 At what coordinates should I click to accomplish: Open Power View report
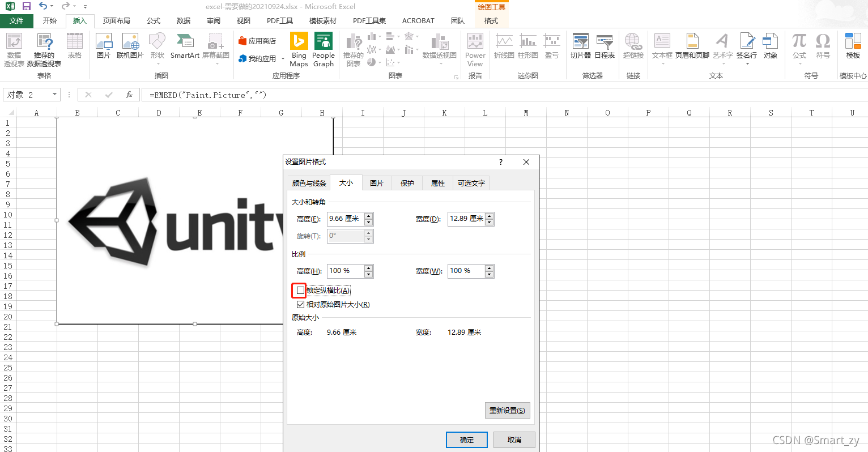click(x=475, y=50)
